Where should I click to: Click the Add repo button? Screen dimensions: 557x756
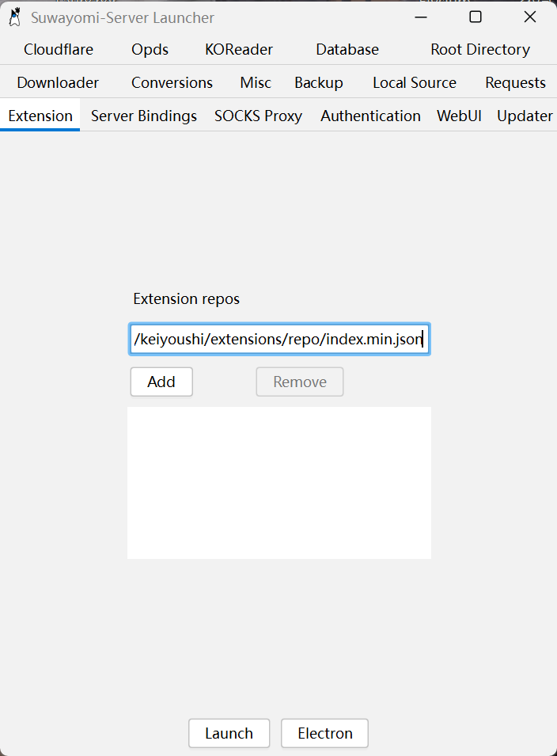(x=161, y=382)
